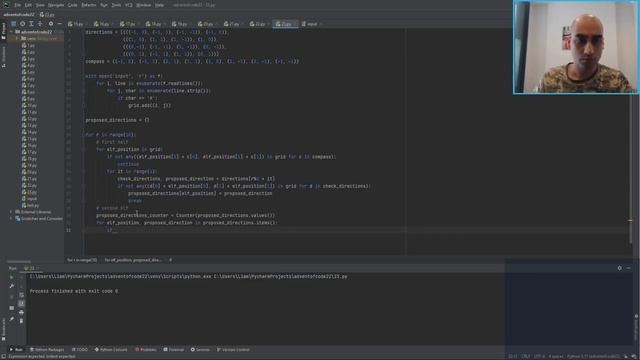The width and height of the screenshot is (640, 360).
Task: Toggle Structure side stripe button
Action: pyautogui.click(x=4, y=56)
